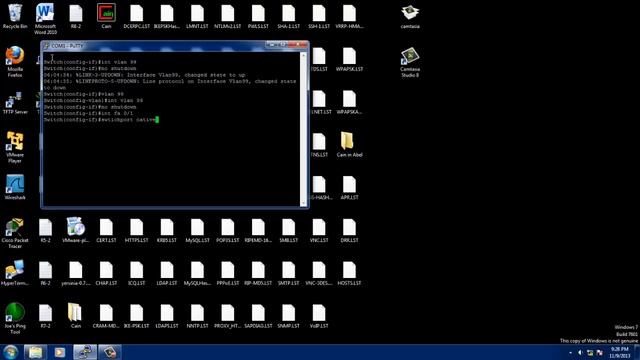The image size is (640, 360).
Task: Open the PuTTY window system menu icon
Action: (46, 46)
